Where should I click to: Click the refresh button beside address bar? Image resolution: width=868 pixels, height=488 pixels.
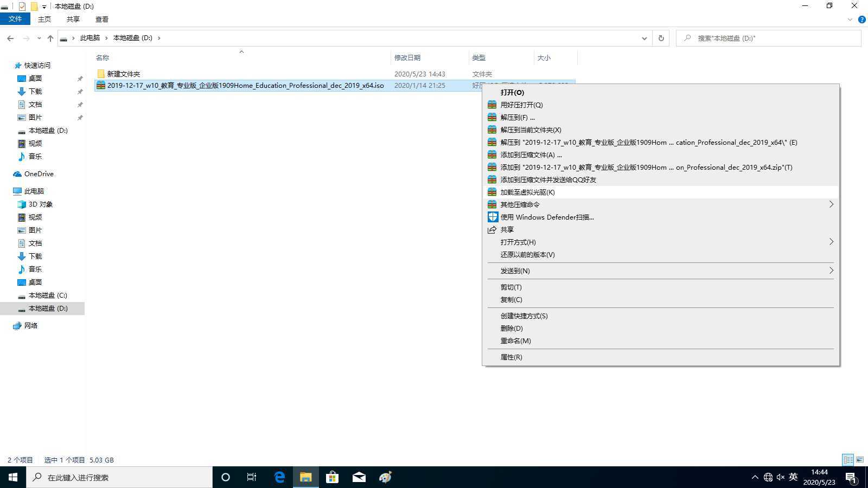point(661,38)
